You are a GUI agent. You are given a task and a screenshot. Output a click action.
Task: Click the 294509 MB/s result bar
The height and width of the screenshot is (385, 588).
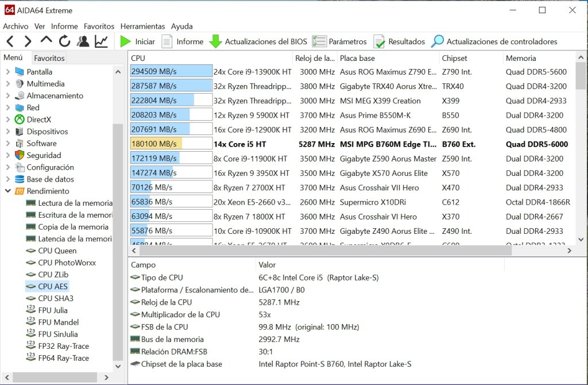[x=171, y=71]
